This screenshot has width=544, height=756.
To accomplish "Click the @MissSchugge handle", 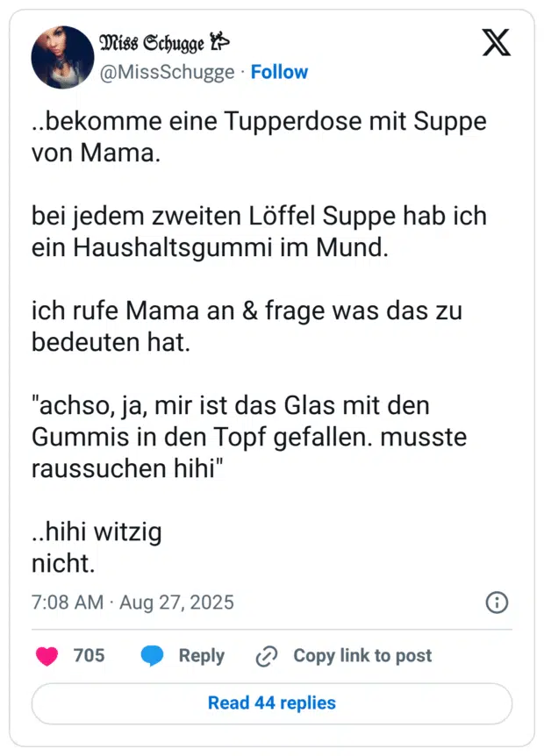I will point(168,72).
